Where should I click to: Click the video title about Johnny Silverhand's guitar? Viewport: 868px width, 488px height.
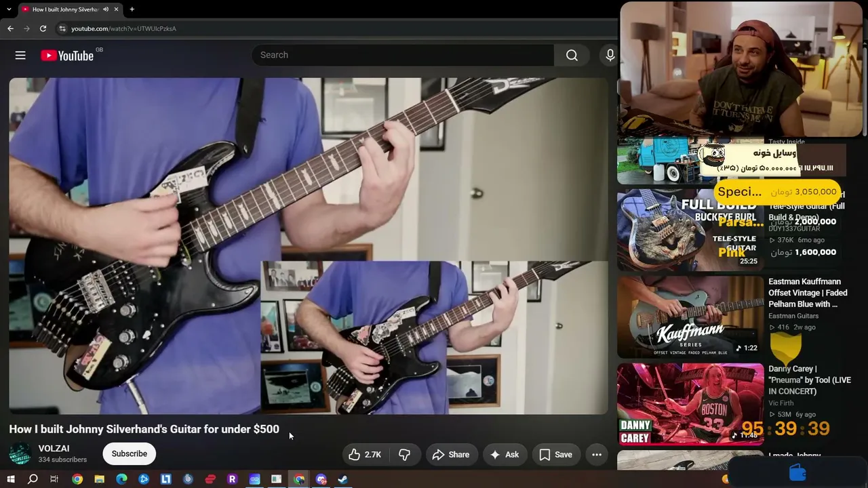[x=144, y=429]
